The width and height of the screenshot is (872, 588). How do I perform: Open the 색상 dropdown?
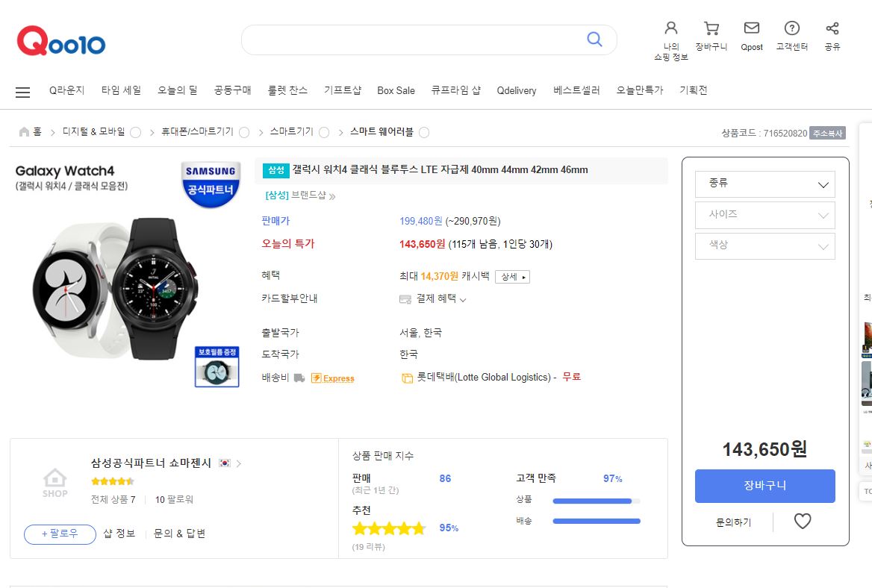coord(764,245)
